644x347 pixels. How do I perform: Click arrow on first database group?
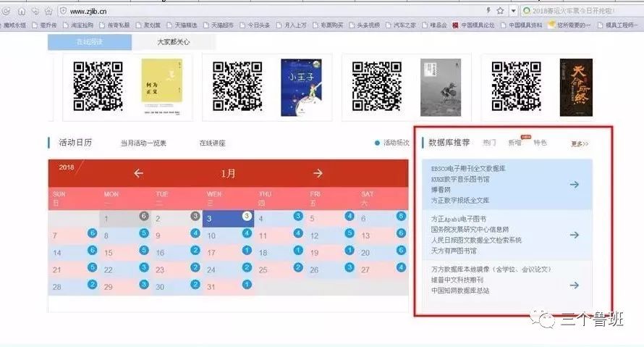pos(575,185)
